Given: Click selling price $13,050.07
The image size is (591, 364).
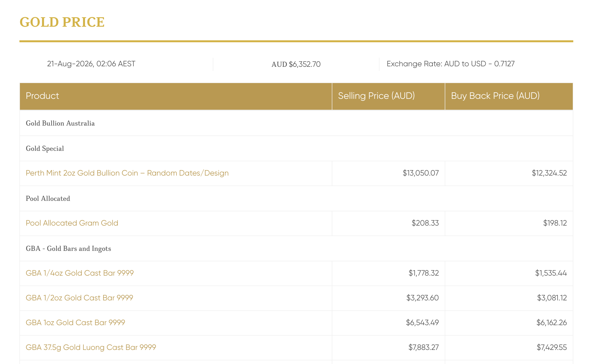Looking at the screenshot, I should [421, 173].
